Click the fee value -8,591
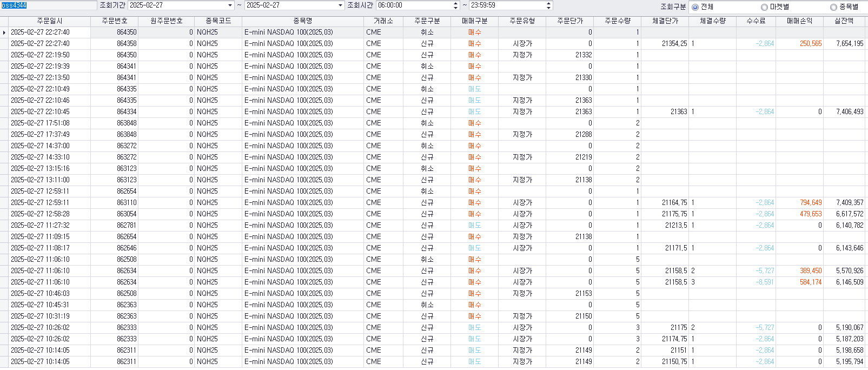Viewport: 868px width, 370px height. click(x=765, y=282)
